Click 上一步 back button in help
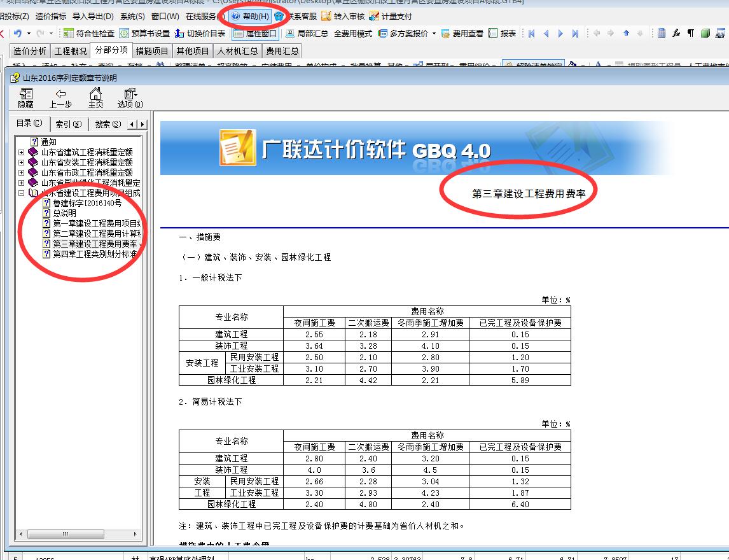The height and width of the screenshot is (560, 729). [x=60, y=98]
